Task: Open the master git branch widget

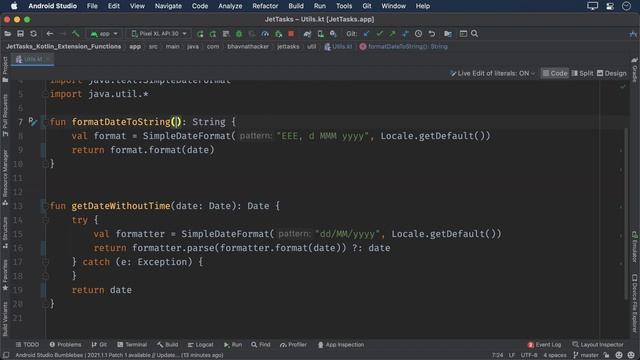Action: point(586,356)
